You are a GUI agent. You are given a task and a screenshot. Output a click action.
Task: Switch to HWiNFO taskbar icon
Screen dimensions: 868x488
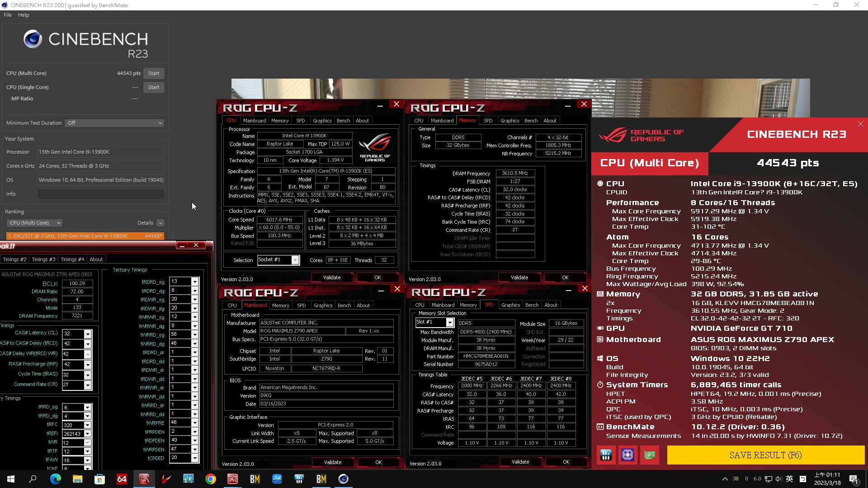coord(299,479)
